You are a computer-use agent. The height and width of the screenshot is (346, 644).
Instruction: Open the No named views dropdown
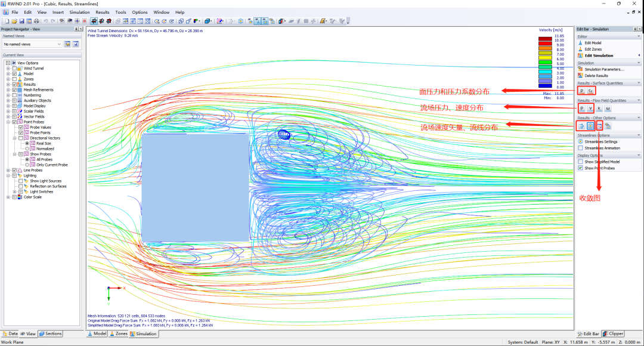tap(32, 44)
